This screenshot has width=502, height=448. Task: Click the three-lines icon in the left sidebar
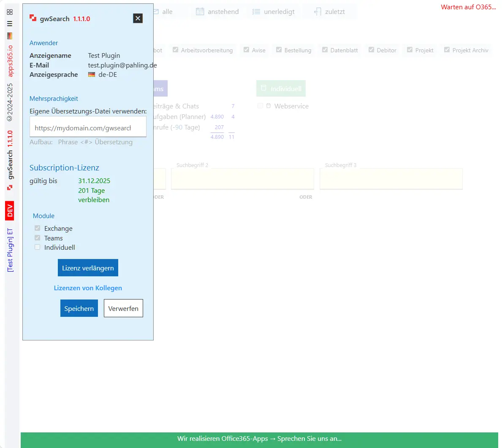click(10, 23)
